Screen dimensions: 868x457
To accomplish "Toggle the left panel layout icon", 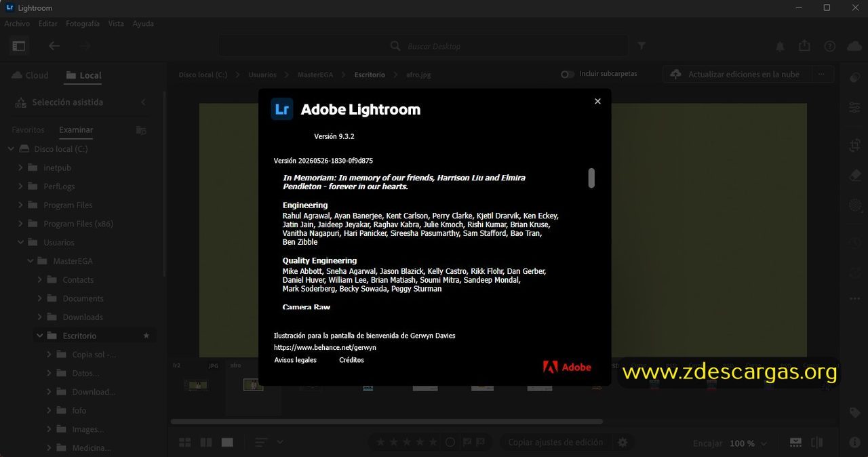I will 18,46.
